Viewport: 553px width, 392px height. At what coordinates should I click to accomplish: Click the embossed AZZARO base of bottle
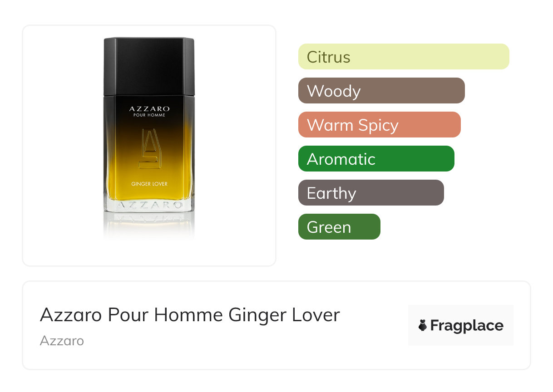pos(149,206)
